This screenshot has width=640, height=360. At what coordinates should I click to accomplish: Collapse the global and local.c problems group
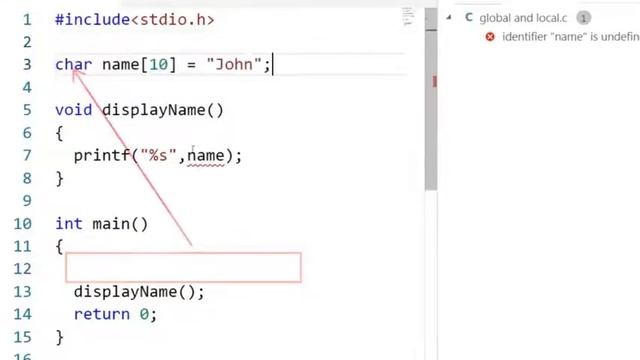(x=449, y=18)
